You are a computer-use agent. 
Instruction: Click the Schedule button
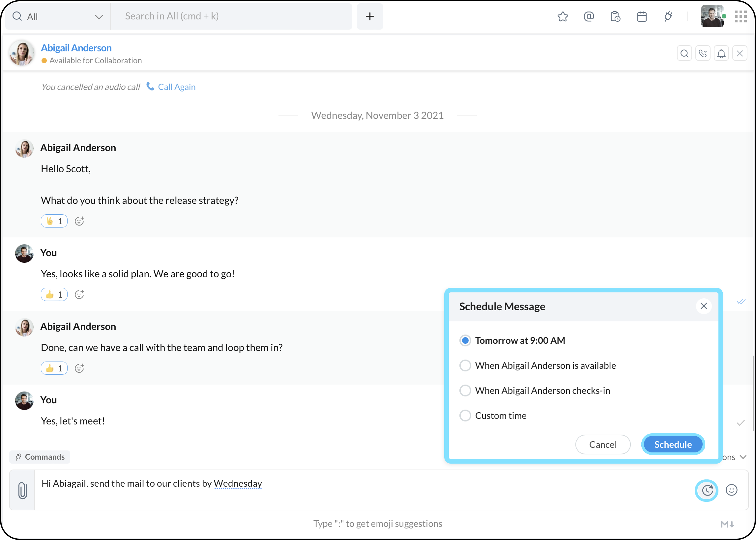coord(673,444)
